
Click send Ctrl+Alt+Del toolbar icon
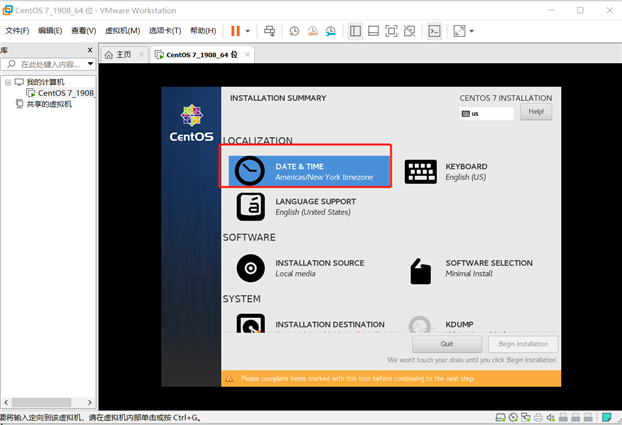(270, 31)
